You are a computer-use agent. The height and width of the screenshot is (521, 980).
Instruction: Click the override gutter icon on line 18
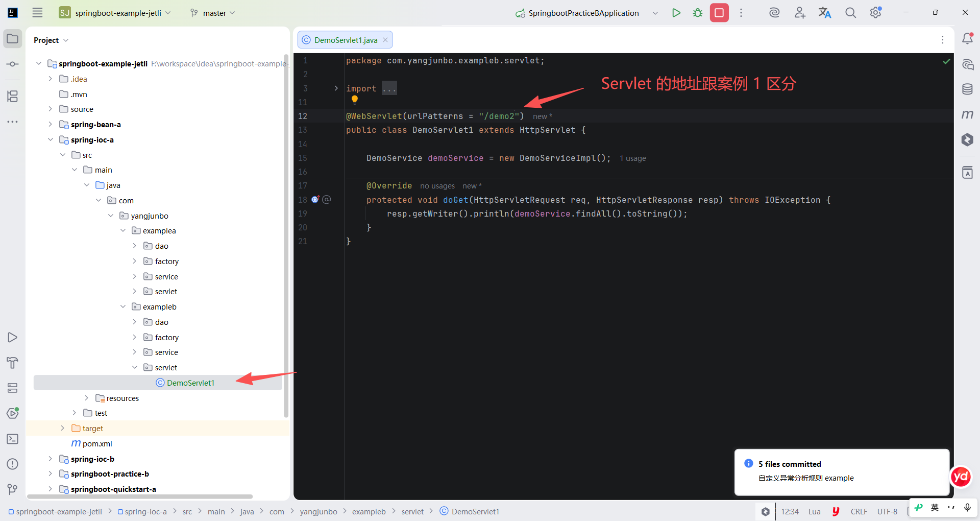315,199
